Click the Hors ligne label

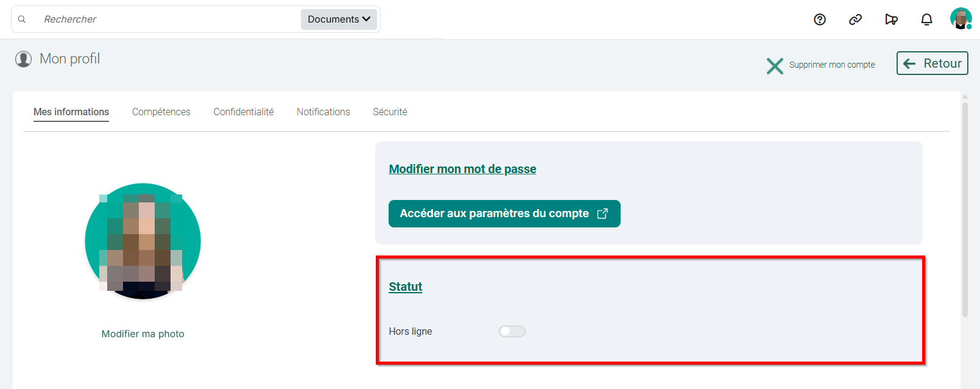coord(411,332)
